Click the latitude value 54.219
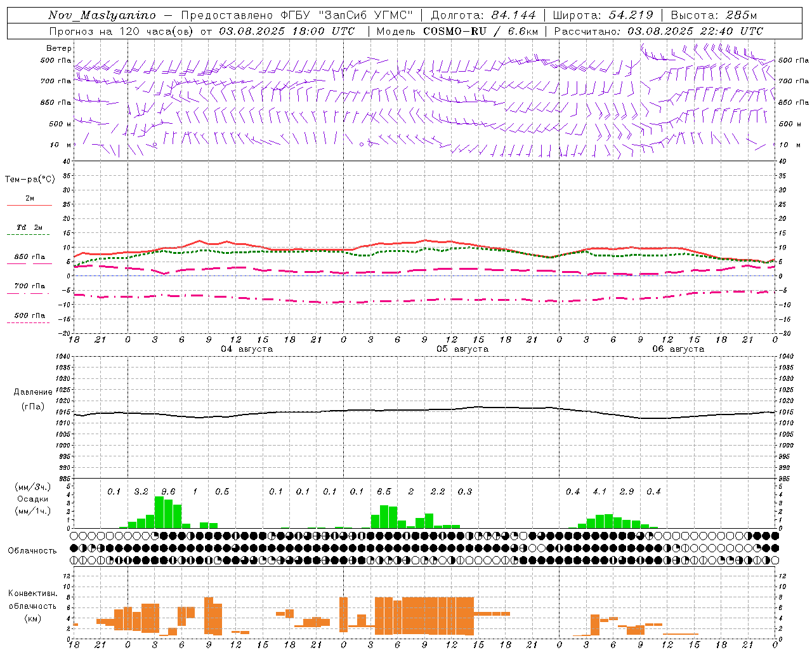Image resolution: width=812 pixels, height=650 pixels. 631,15
